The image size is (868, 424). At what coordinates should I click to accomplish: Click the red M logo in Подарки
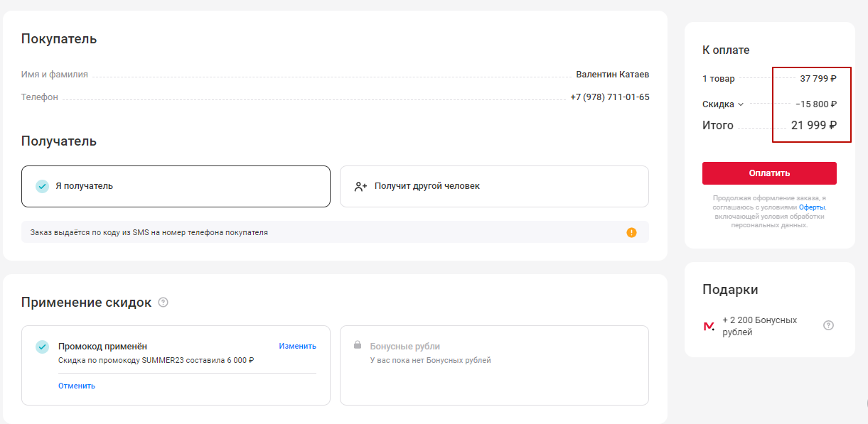coord(709,326)
